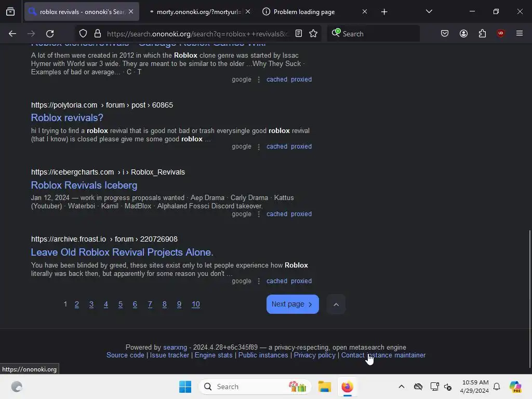Go to results page 2
532x399 pixels.
click(77, 304)
